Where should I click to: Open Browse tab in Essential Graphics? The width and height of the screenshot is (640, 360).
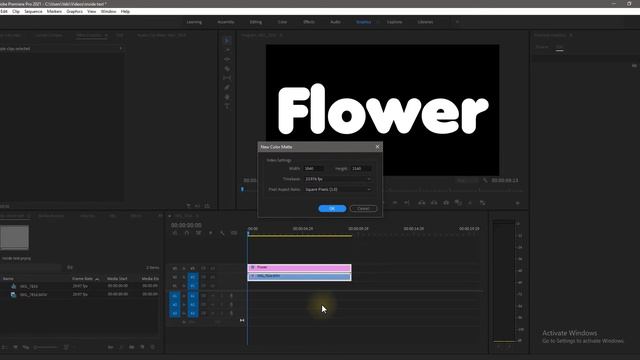[x=542, y=47]
